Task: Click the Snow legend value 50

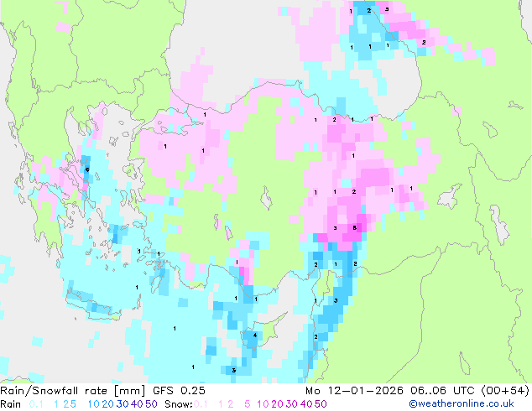Action: (321, 404)
